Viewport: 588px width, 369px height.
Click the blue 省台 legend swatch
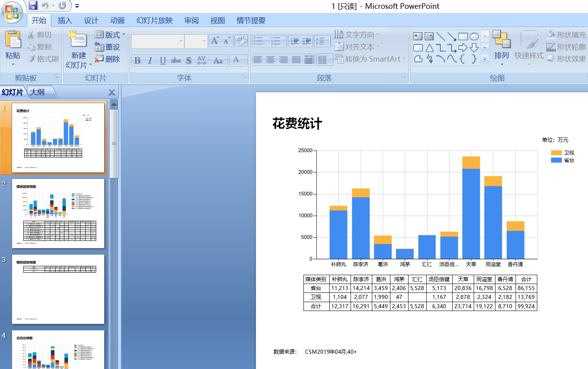point(556,160)
